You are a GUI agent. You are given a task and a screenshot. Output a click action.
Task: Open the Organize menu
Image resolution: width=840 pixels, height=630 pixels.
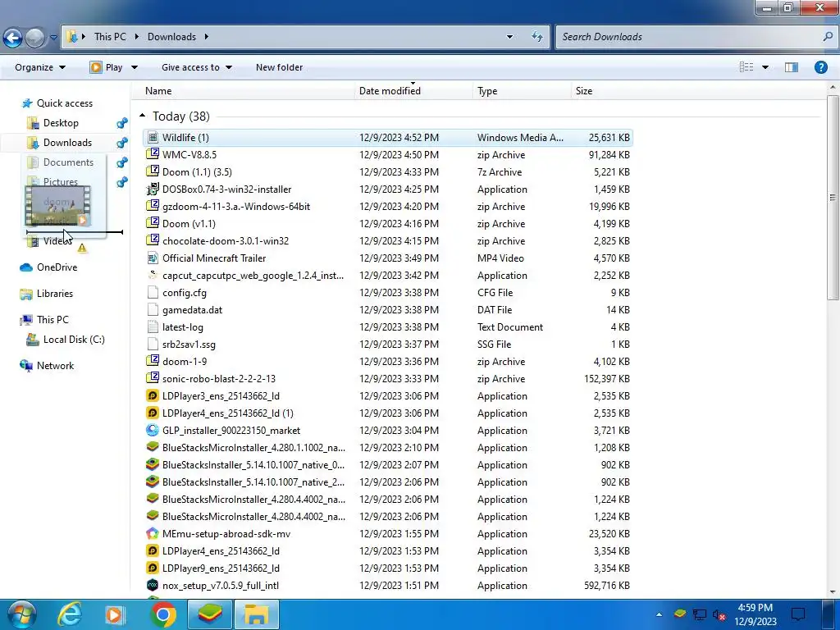click(40, 67)
